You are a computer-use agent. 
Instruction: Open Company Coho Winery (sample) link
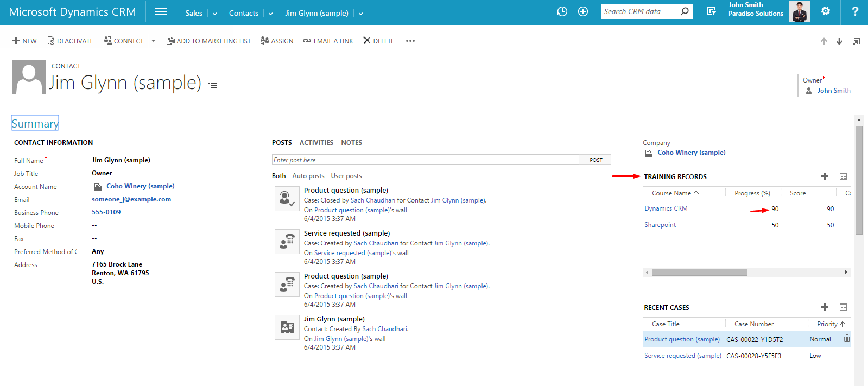pos(691,153)
